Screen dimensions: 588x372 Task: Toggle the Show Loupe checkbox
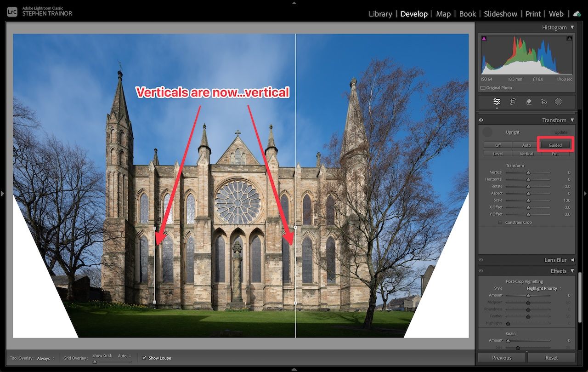[144, 357]
